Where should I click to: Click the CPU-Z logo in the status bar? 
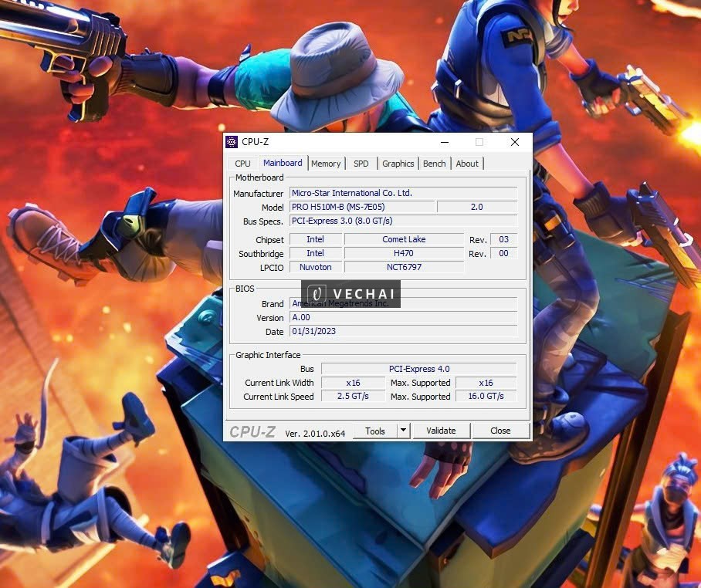251,431
